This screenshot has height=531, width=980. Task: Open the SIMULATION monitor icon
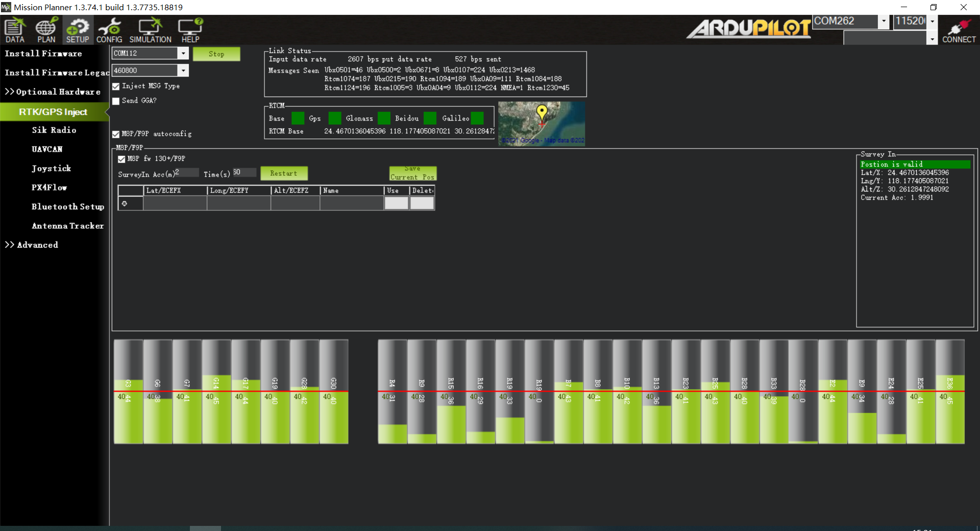pyautogui.click(x=150, y=30)
